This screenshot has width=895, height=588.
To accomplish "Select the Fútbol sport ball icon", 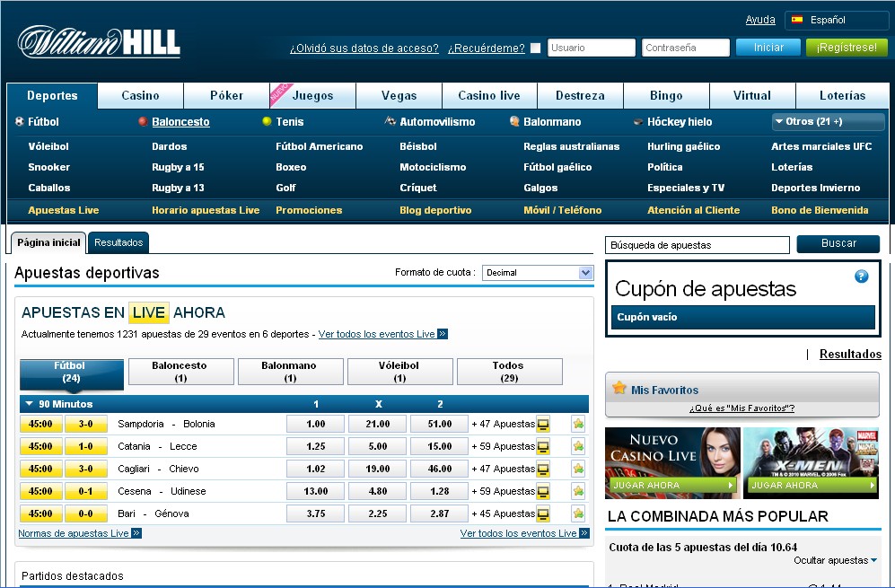I will pos(21,122).
